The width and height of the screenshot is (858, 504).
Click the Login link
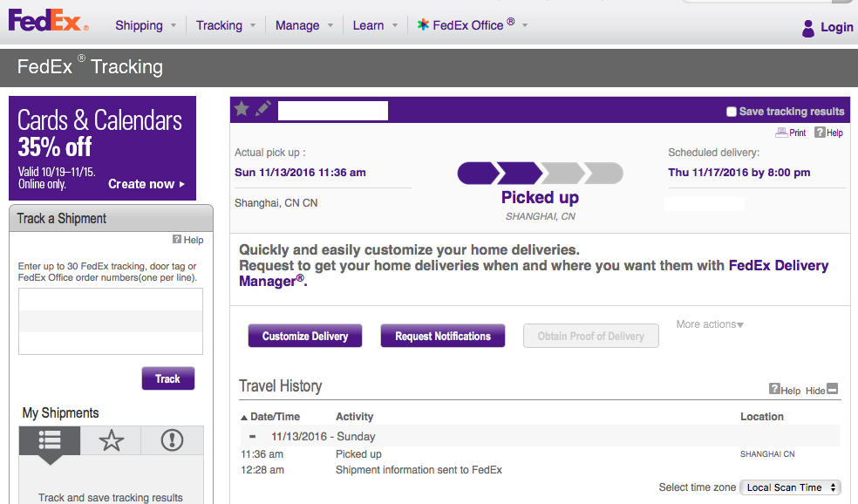837,27
